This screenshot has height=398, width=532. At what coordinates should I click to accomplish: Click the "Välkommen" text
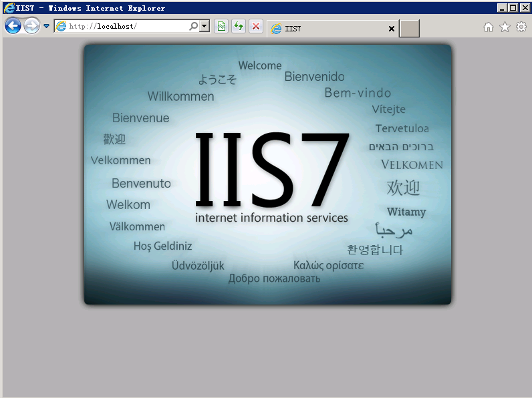click(x=137, y=226)
